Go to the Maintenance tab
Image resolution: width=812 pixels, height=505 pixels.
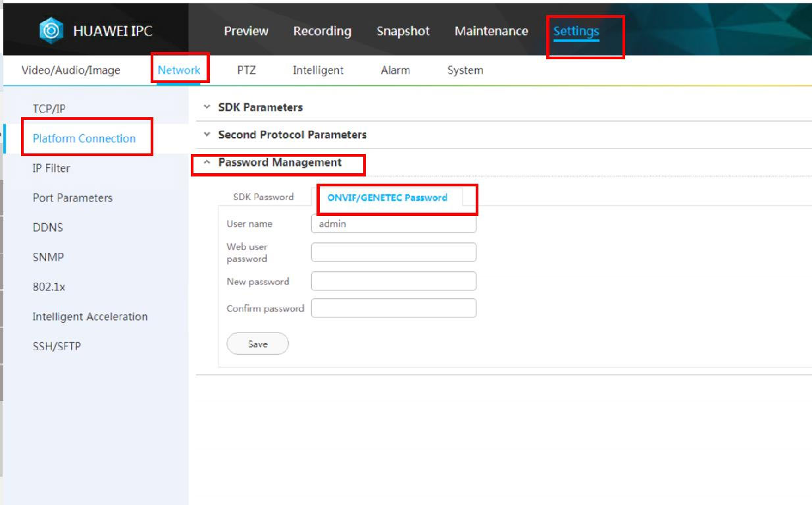tap(492, 31)
